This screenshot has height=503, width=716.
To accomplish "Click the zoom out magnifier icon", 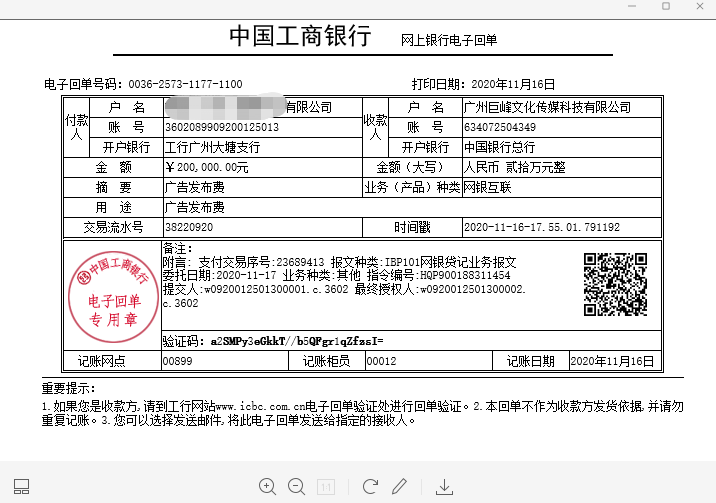I will click(296, 486).
